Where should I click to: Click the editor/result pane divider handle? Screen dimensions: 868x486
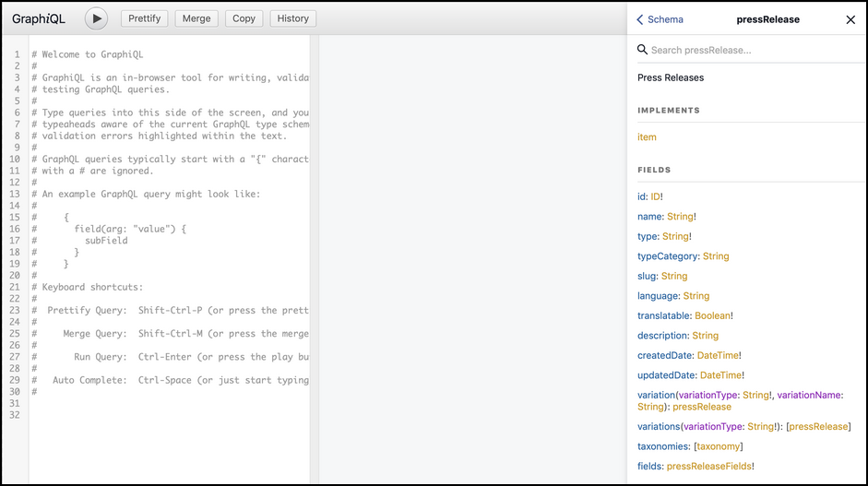click(315, 260)
